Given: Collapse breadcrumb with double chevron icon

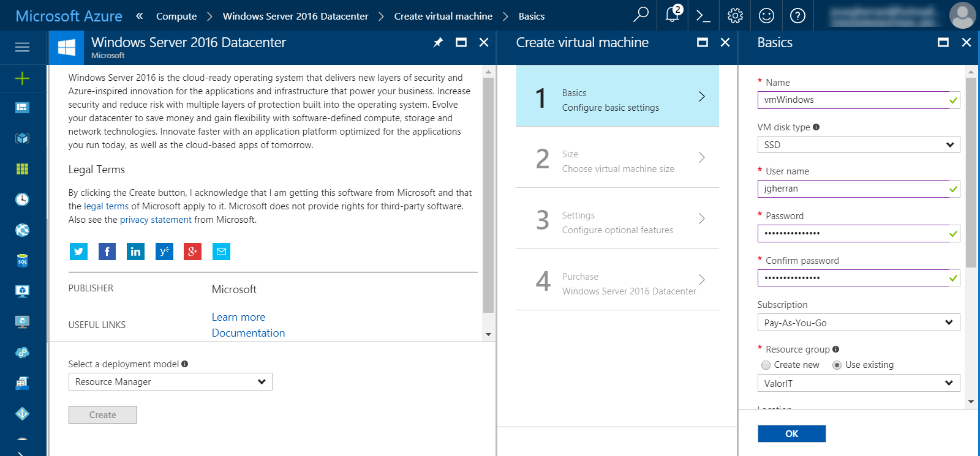Looking at the screenshot, I should click(140, 16).
